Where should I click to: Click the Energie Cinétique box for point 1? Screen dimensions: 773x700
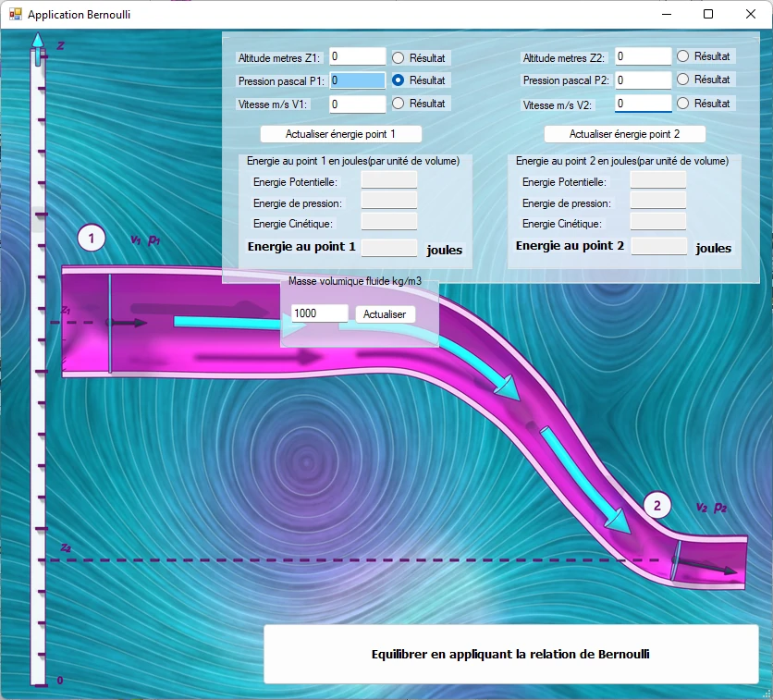pos(389,221)
